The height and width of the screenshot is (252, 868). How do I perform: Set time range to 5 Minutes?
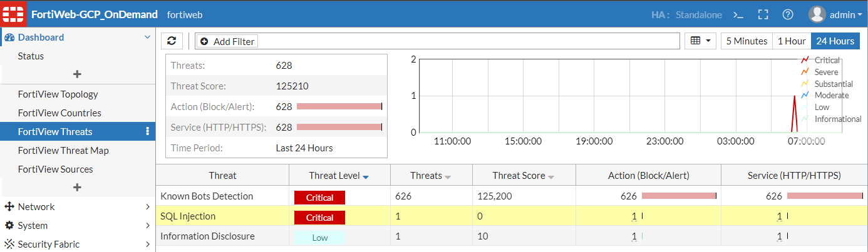[747, 41]
